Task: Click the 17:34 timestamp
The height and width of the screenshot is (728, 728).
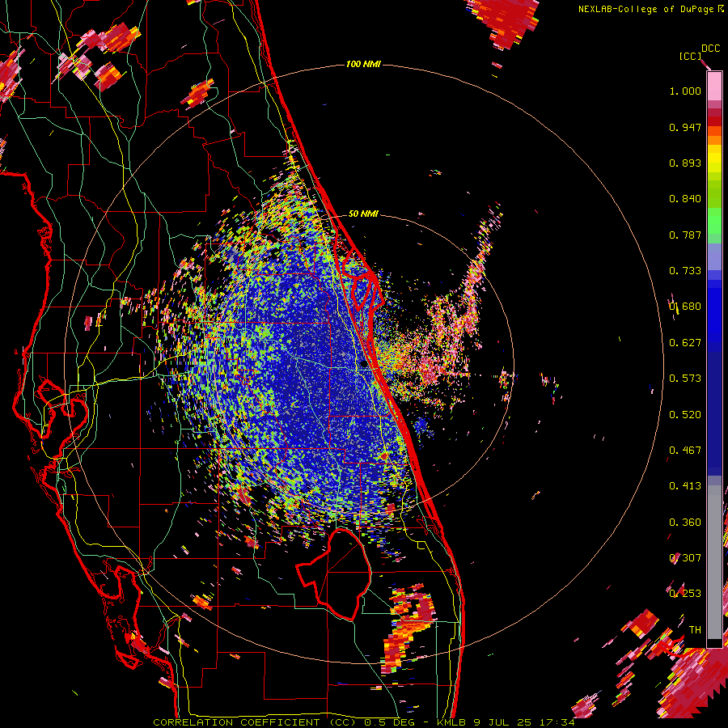Action: point(557,722)
